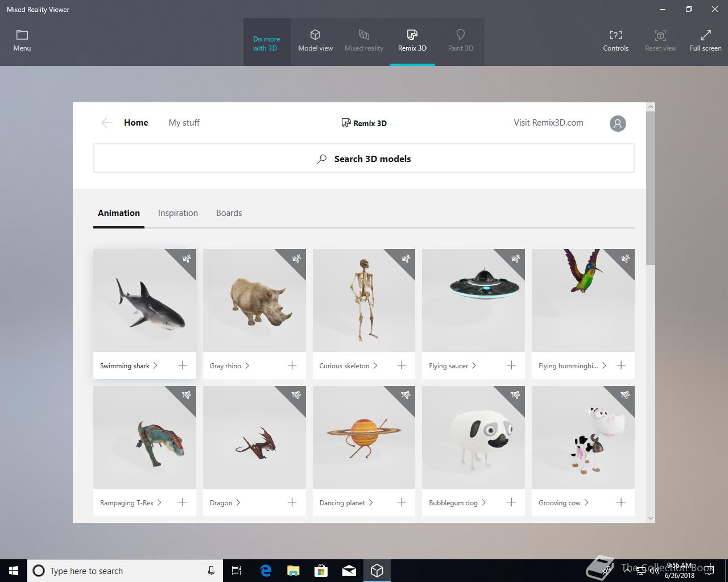Open the Dancing planet thumbnail
This screenshot has width=728, height=582.
click(x=364, y=437)
